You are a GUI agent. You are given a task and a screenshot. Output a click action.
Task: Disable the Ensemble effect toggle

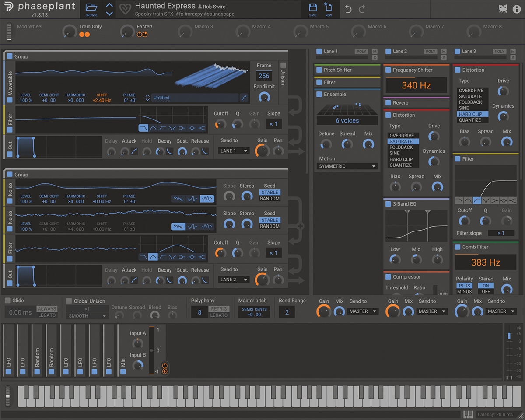point(318,94)
